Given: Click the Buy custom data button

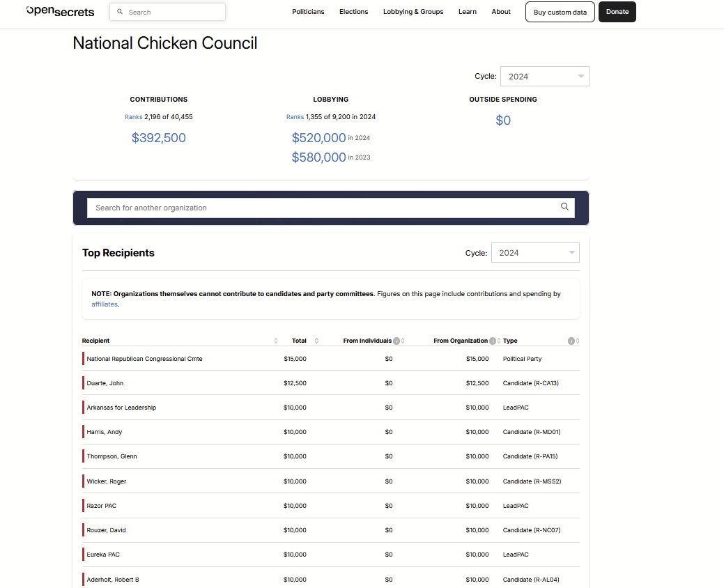Looking at the screenshot, I should click(x=560, y=12).
